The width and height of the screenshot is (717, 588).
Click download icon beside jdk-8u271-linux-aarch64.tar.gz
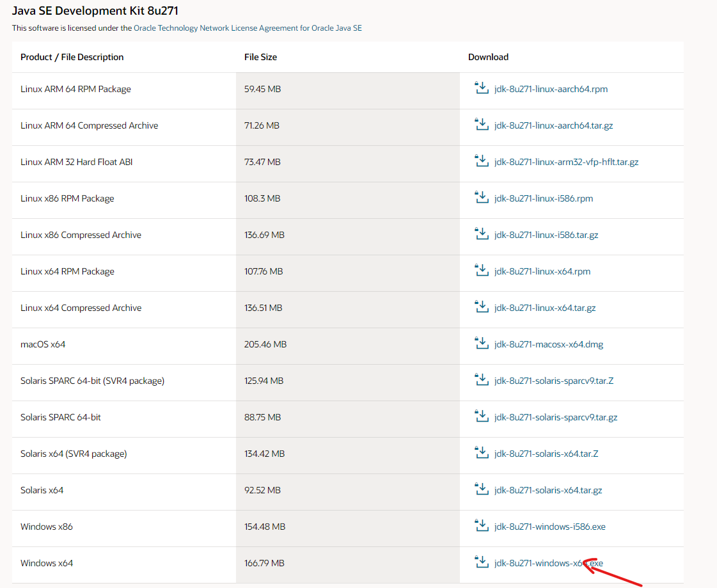(482, 125)
